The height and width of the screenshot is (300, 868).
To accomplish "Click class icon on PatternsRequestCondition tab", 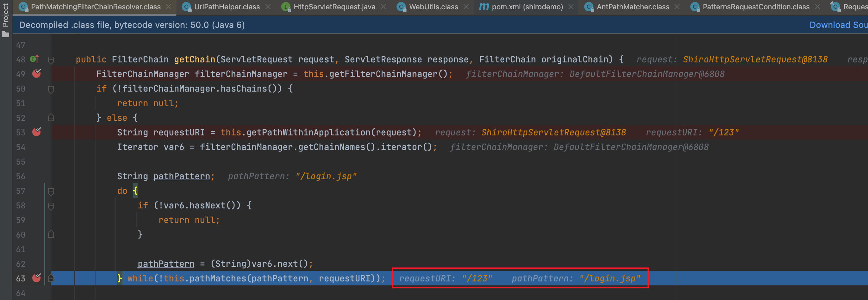I will coord(695,7).
